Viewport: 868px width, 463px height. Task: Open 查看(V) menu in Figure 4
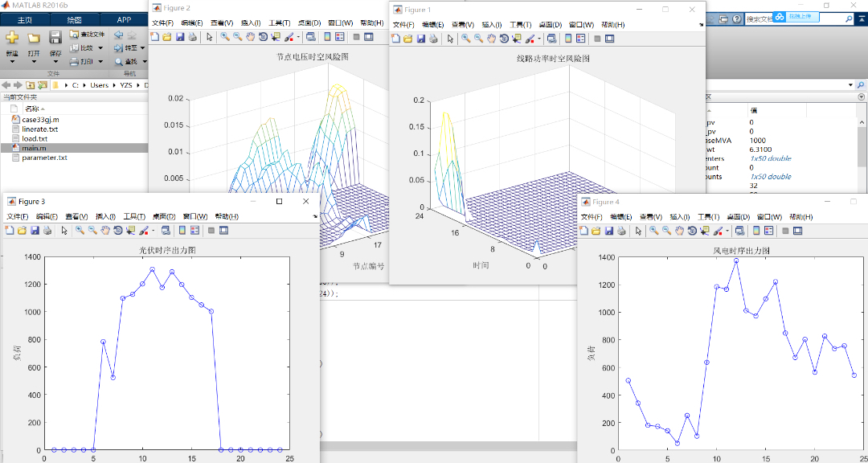pyautogui.click(x=650, y=217)
